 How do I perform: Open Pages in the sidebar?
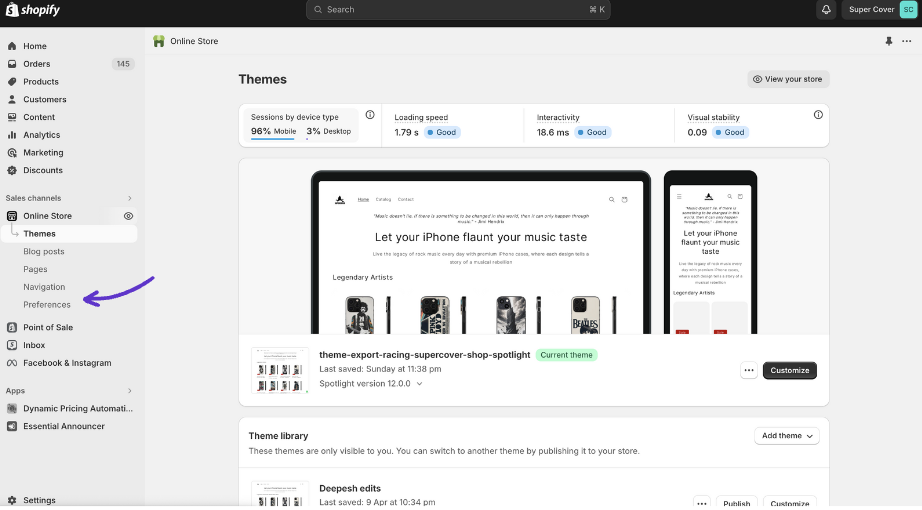pyautogui.click(x=35, y=269)
